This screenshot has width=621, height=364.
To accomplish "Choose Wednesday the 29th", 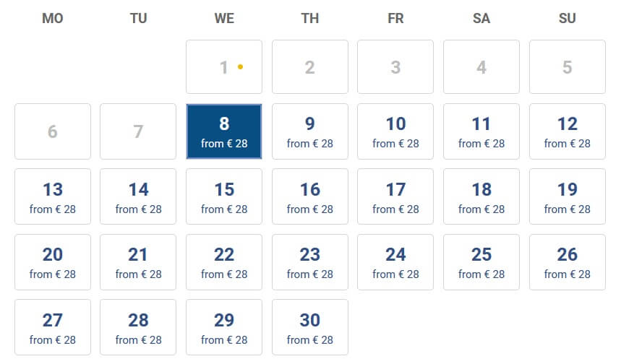I will (x=224, y=326).
